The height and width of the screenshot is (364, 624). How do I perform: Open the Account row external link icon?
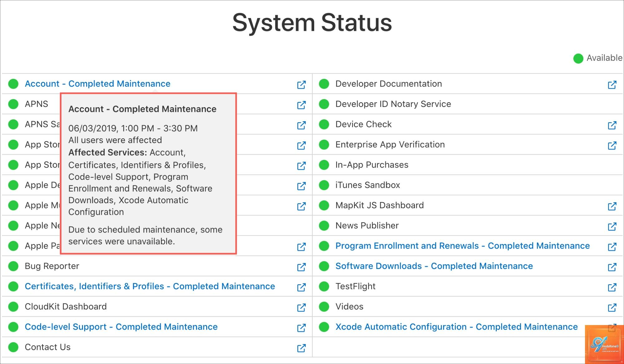point(301,84)
